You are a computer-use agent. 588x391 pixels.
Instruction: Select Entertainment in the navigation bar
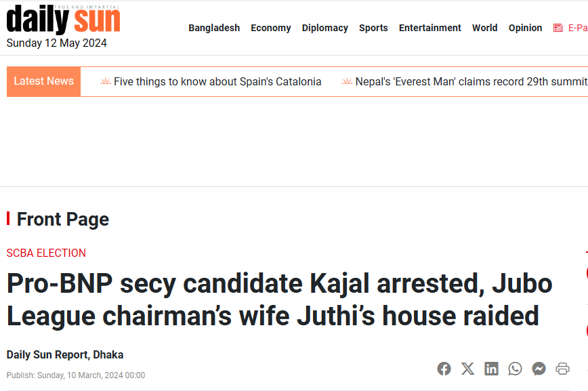[429, 28]
